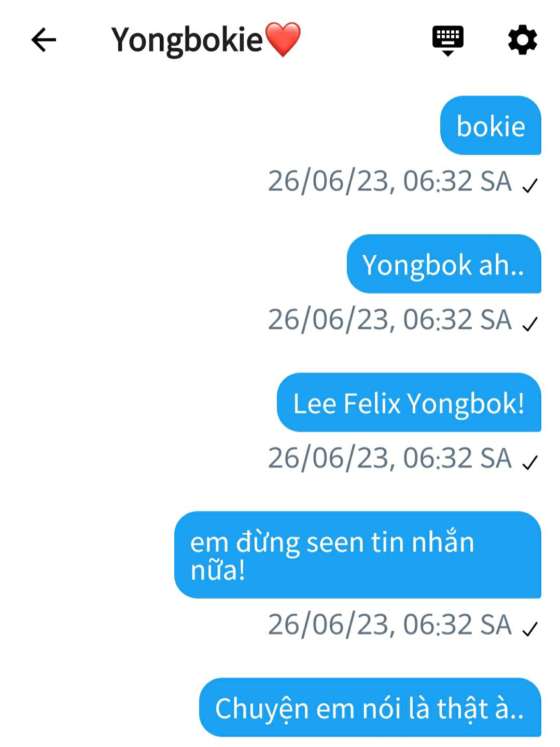Viewport: 560px width, 747px height.
Task: Open the settings gear icon
Action: 522,40
